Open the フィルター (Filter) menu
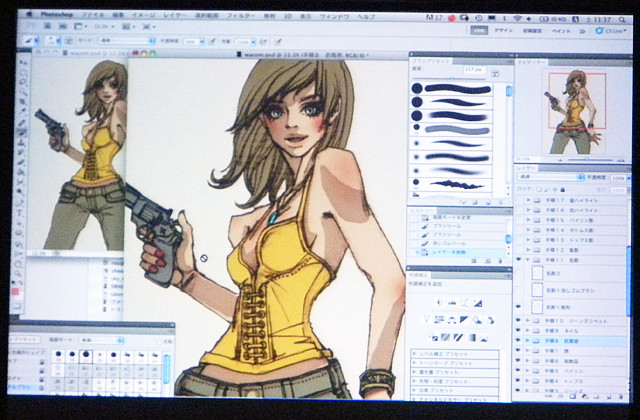This screenshot has width=640, height=420. 240,16
